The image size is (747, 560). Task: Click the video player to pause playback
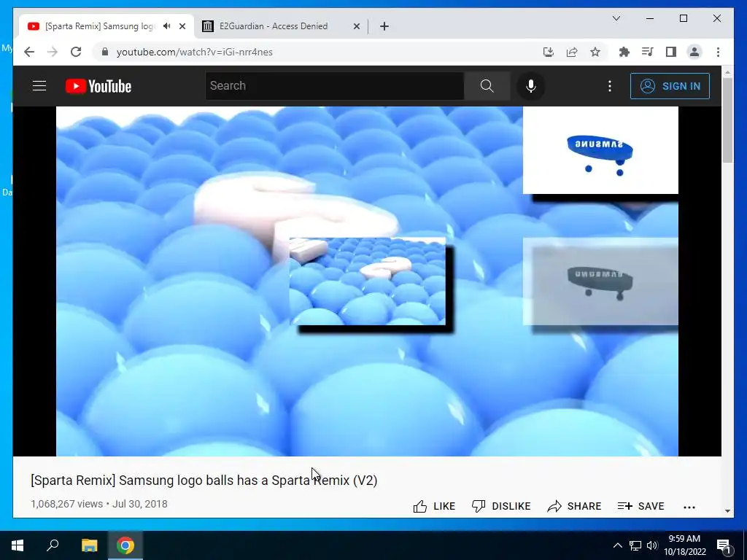(x=367, y=281)
